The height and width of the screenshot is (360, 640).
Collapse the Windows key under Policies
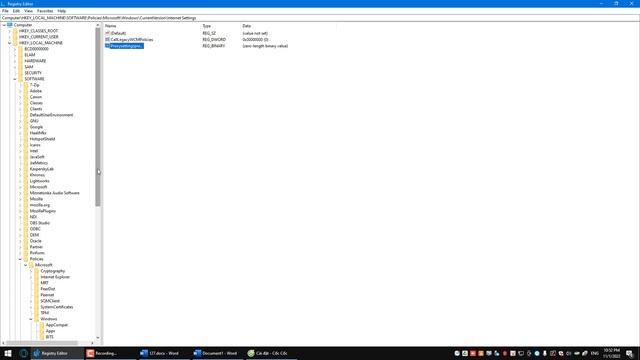[31, 319]
